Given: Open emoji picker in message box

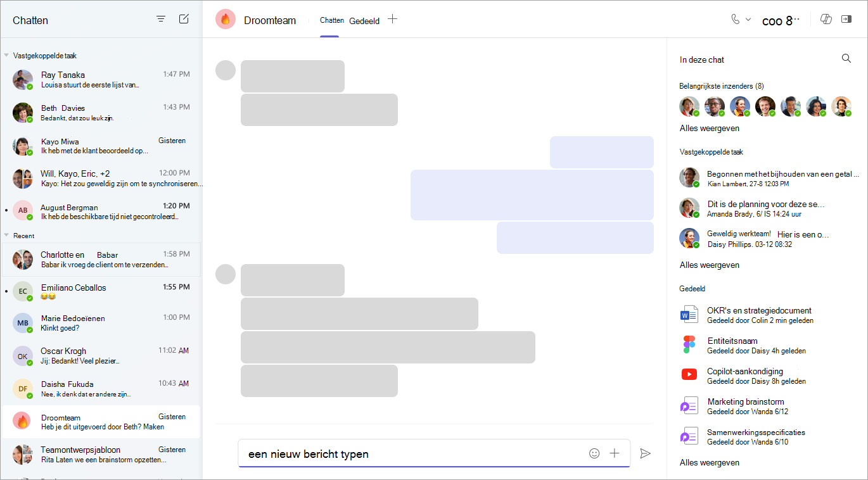Looking at the screenshot, I should 594,453.
